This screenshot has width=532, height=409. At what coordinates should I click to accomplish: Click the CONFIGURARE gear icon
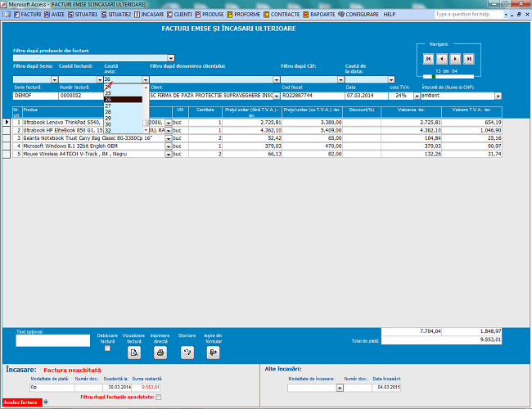tap(341, 14)
